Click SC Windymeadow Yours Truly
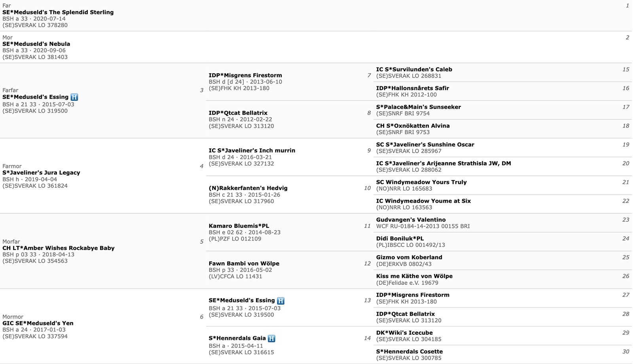 421,182
